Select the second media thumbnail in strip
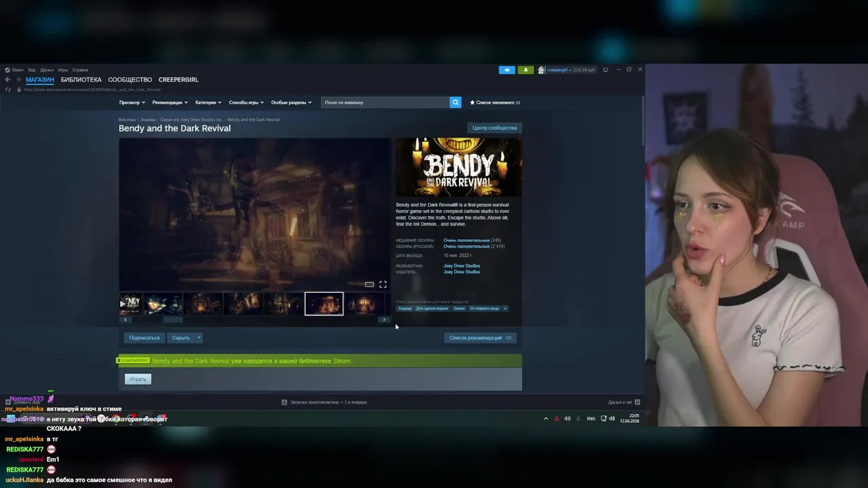The height and width of the screenshot is (488, 868). [163, 304]
